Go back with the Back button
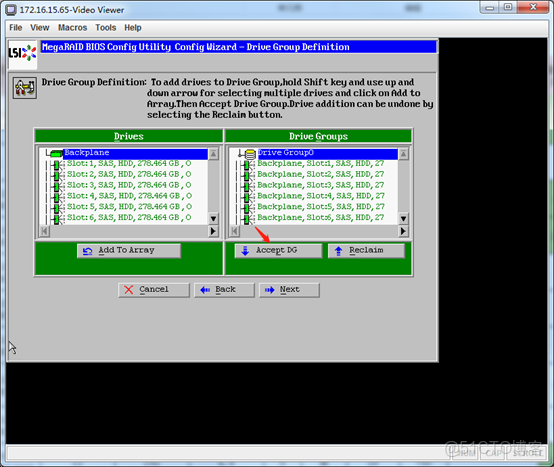 pyautogui.click(x=224, y=290)
